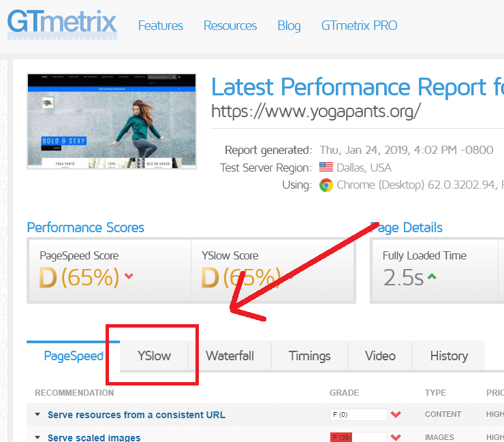Click the yogapants.org URL text
504x442 pixels.
(315, 112)
